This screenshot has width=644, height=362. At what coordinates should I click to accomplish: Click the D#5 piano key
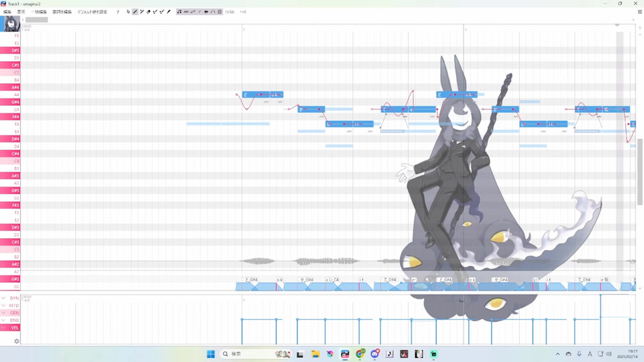(10, 50)
